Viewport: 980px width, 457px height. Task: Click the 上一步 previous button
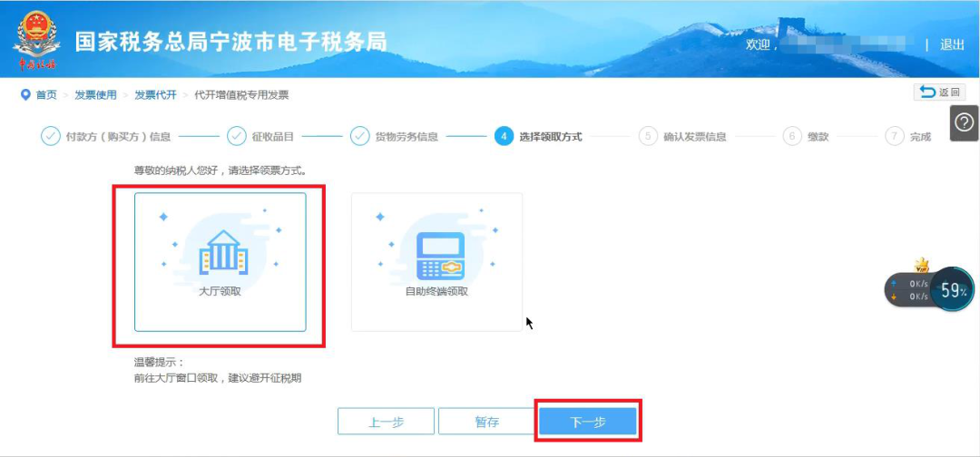[386, 422]
